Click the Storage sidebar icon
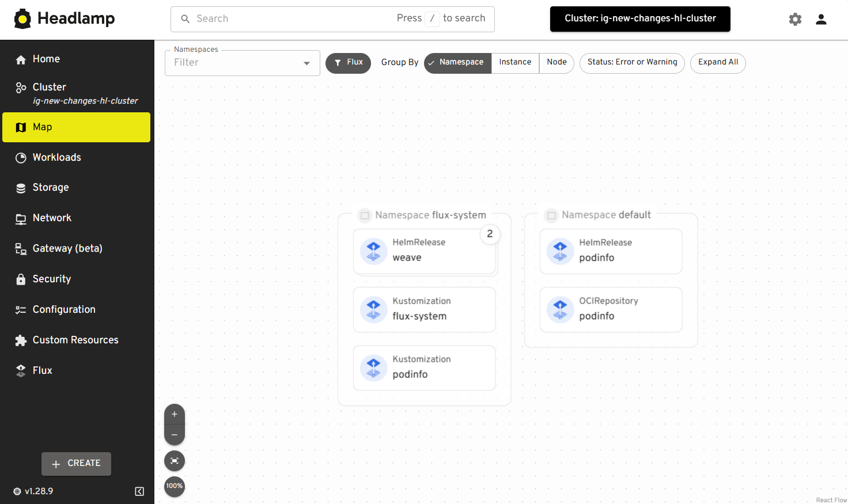848x504 pixels. pyautogui.click(x=21, y=188)
